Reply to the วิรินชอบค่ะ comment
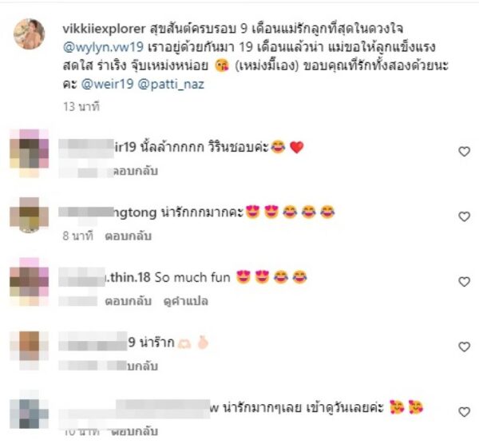 (x=136, y=171)
